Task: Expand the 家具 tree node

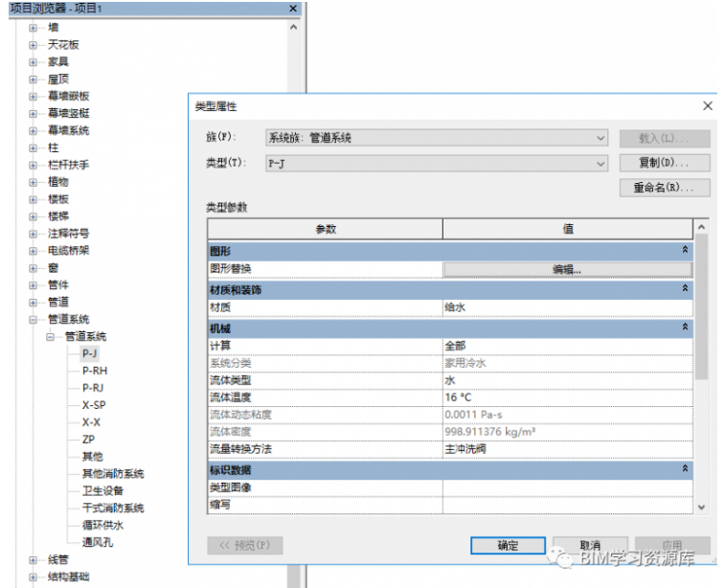Action: (x=33, y=62)
